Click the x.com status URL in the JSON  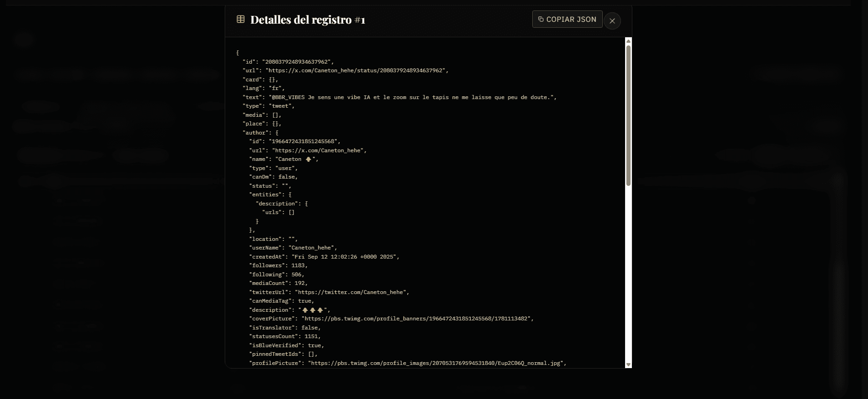[x=355, y=70]
